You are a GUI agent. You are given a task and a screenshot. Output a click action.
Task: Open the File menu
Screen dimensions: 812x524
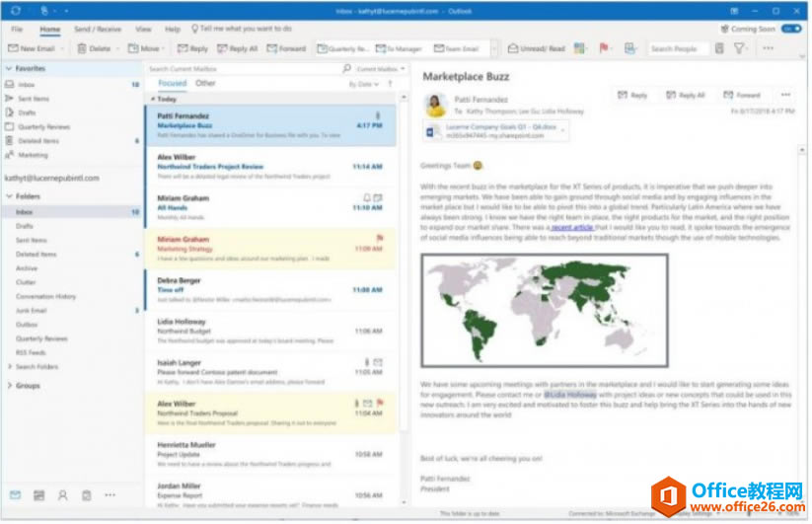click(x=17, y=29)
